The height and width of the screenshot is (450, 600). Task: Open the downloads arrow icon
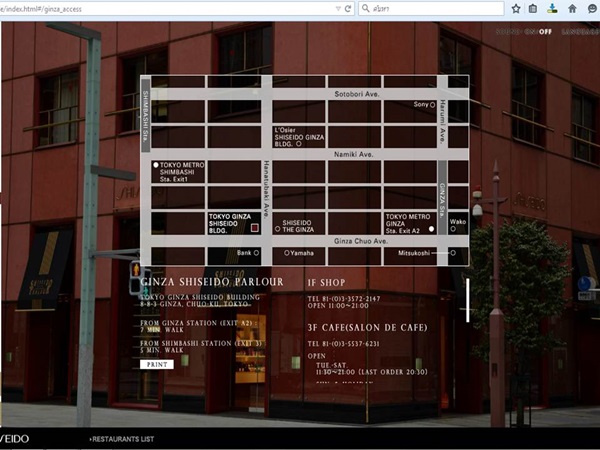tap(552, 8)
